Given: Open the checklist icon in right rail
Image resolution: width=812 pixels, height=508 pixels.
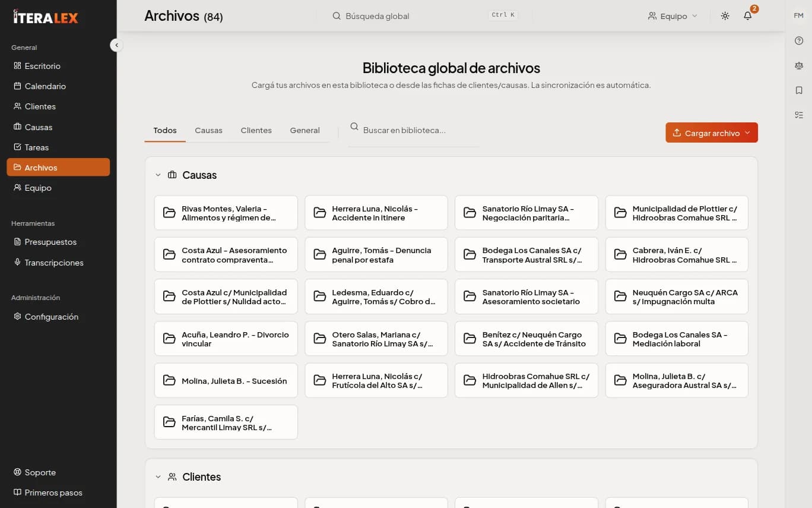Looking at the screenshot, I should [x=799, y=115].
